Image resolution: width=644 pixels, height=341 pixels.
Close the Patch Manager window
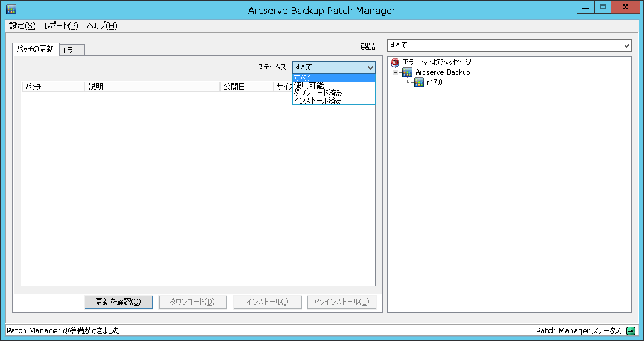625,8
